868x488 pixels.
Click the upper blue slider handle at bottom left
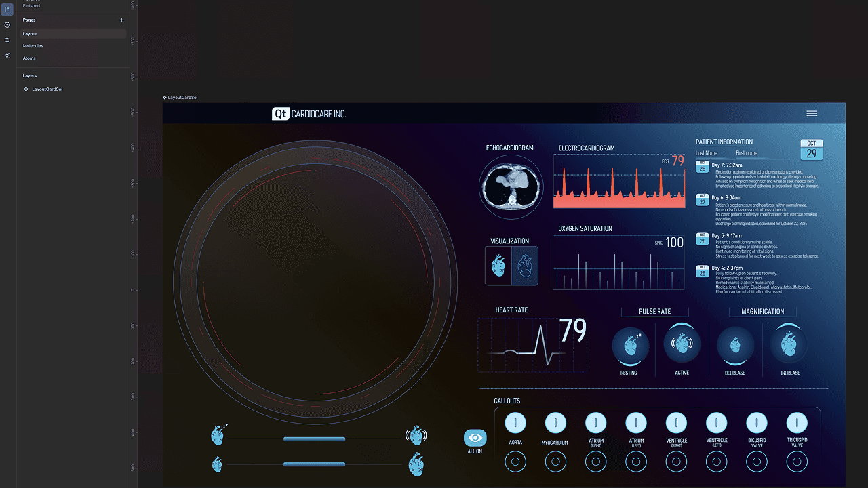pos(315,439)
